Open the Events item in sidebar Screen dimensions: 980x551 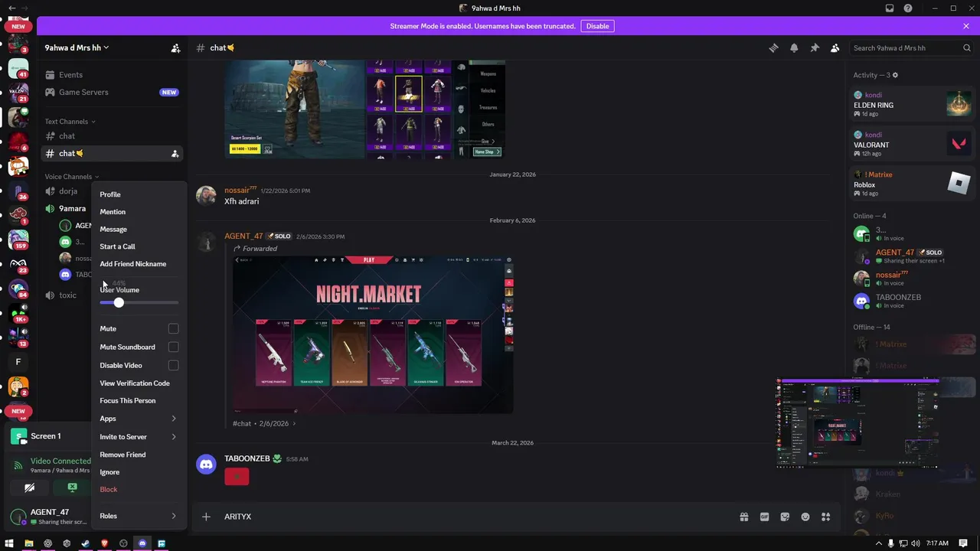[x=112, y=75]
